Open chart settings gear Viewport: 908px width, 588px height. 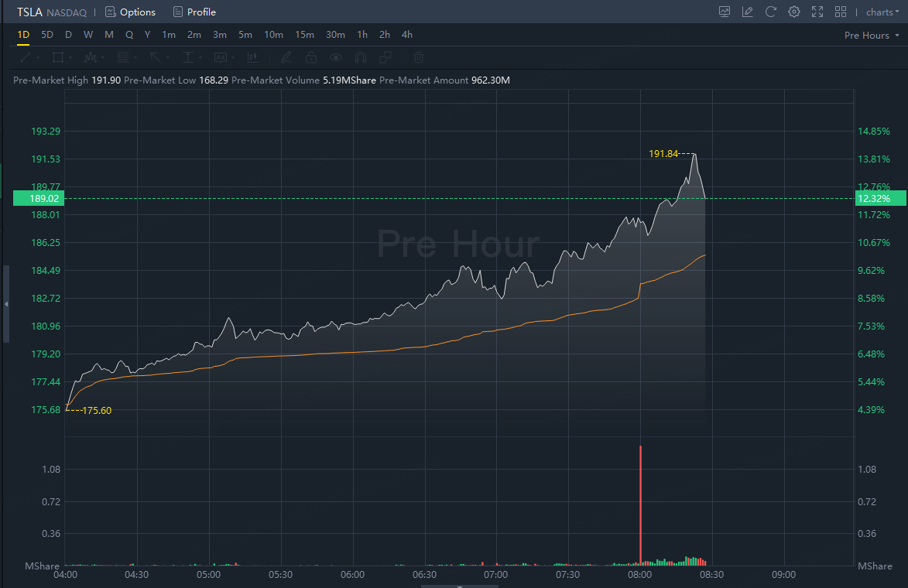pyautogui.click(x=794, y=12)
